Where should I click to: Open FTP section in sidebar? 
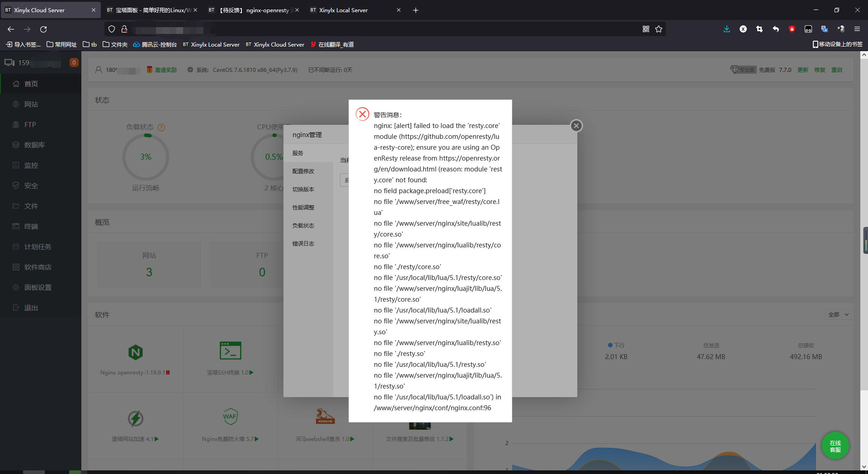(x=41, y=124)
